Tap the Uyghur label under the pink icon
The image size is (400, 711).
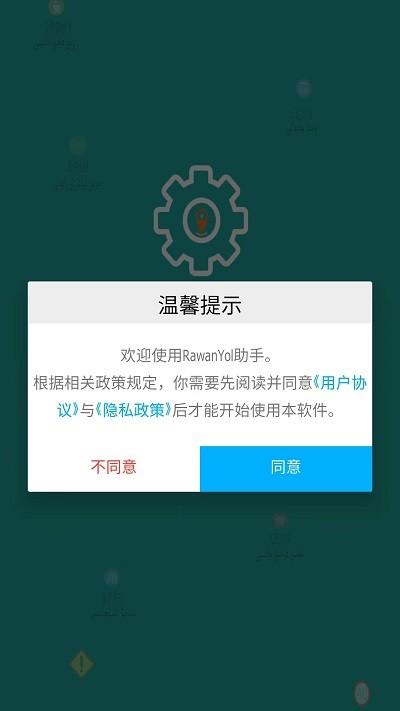tap(279, 555)
